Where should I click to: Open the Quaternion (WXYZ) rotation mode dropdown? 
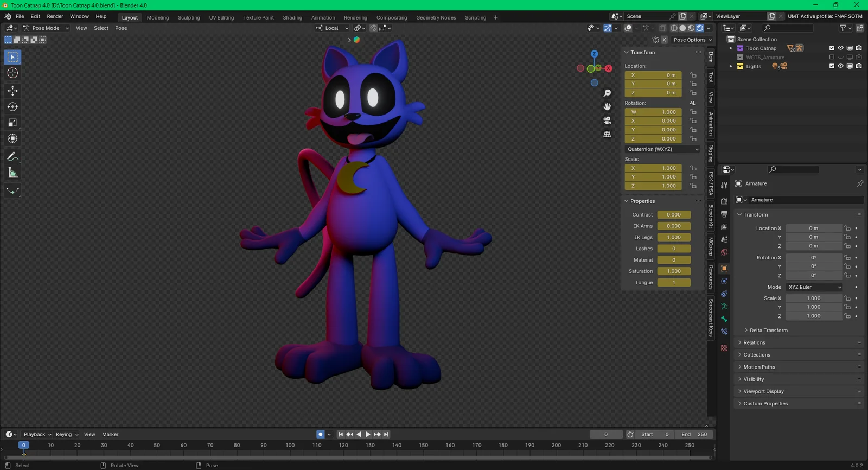[x=662, y=149]
